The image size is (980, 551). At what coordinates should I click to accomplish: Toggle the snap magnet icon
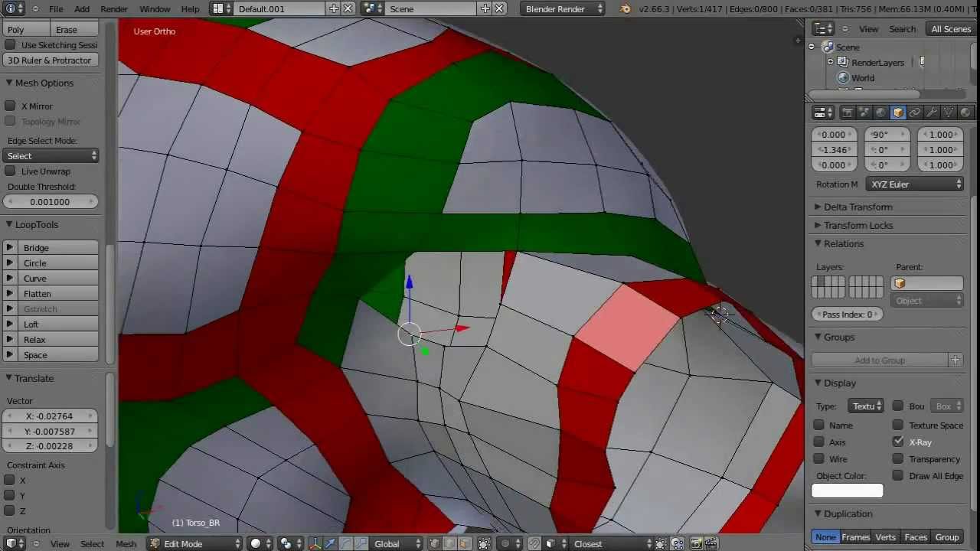click(534, 543)
